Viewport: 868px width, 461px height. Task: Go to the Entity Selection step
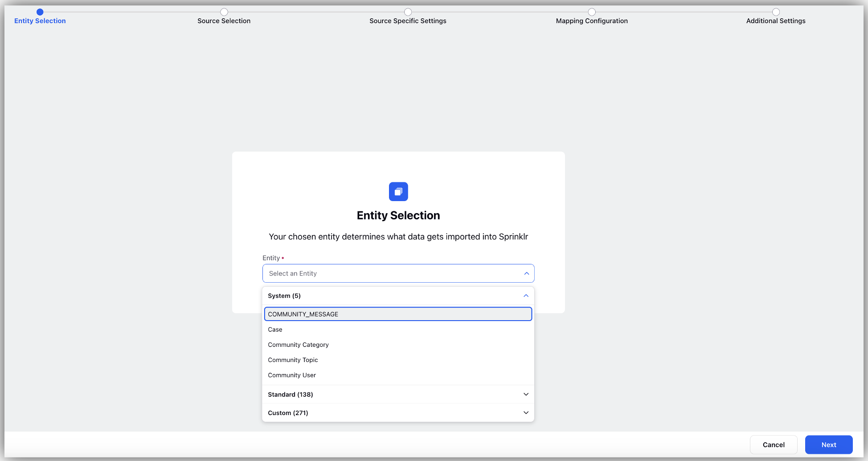(x=40, y=17)
